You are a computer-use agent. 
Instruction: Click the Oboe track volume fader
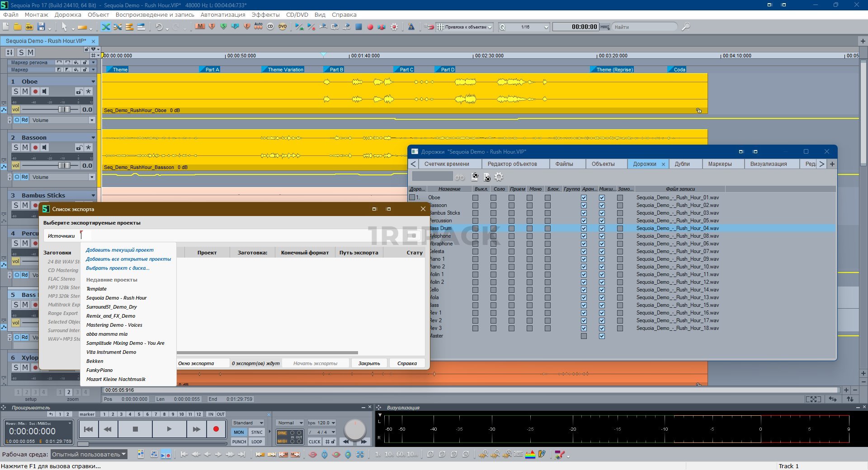click(x=65, y=109)
